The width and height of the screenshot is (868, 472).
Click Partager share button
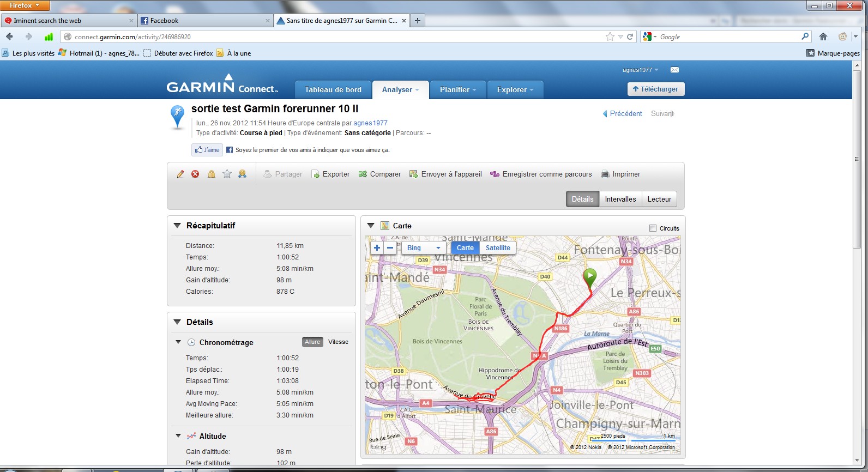pos(282,174)
